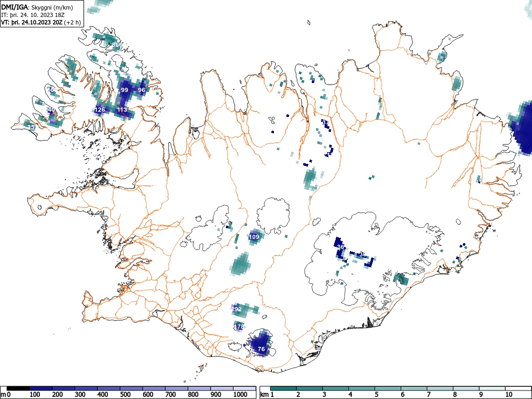Click the 36 label on Vatnajökull glacier
This screenshot has width=532, height=399.
pyautogui.click(x=341, y=247)
